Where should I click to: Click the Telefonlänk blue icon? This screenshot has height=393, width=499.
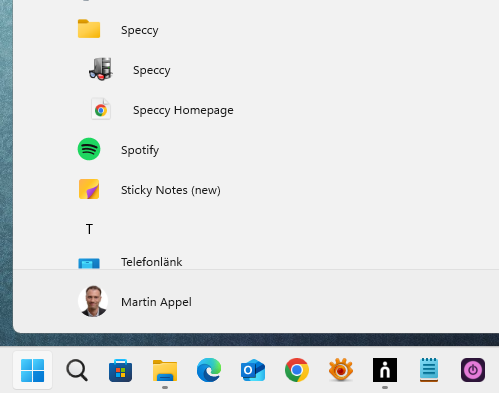pyautogui.click(x=89, y=263)
